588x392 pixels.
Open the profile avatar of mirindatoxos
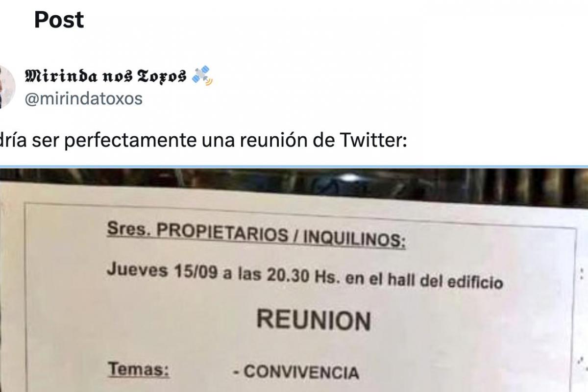point(7,86)
